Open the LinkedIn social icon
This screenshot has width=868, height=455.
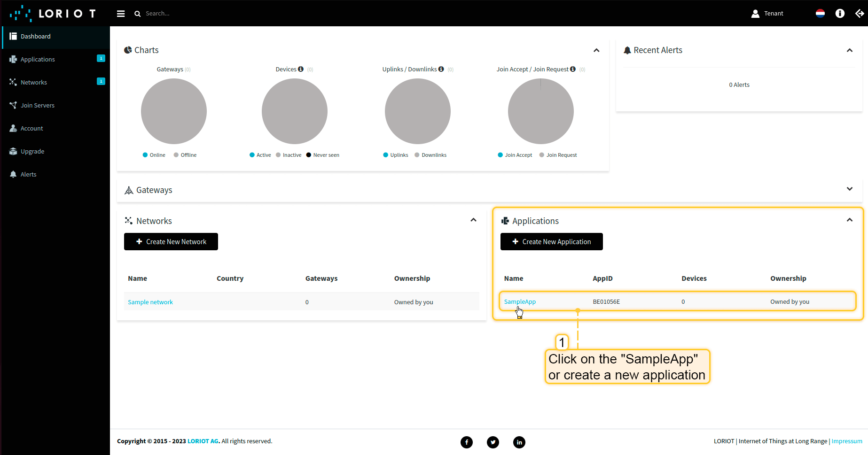click(519, 442)
